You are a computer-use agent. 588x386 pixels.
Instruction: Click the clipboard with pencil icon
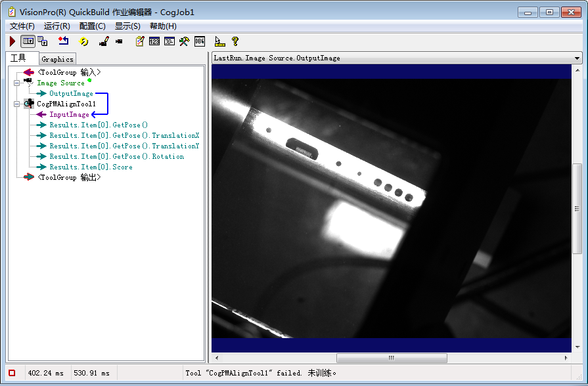(139, 41)
